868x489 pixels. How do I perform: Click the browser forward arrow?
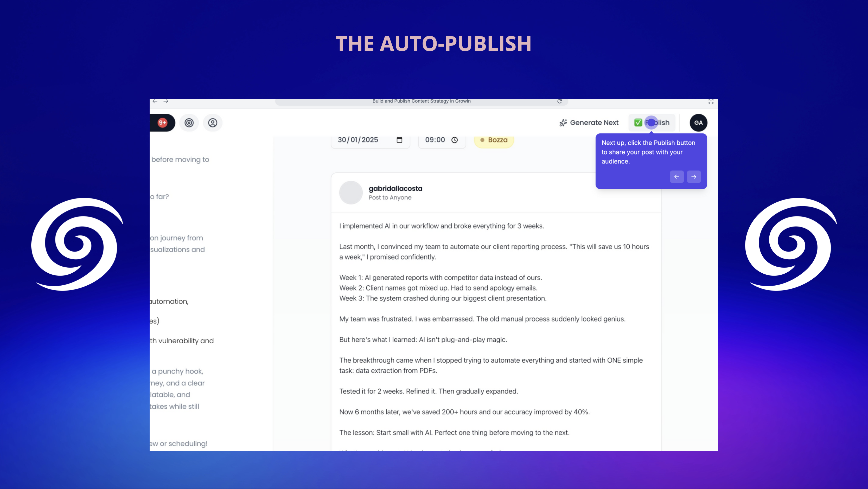pyautogui.click(x=166, y=101)
